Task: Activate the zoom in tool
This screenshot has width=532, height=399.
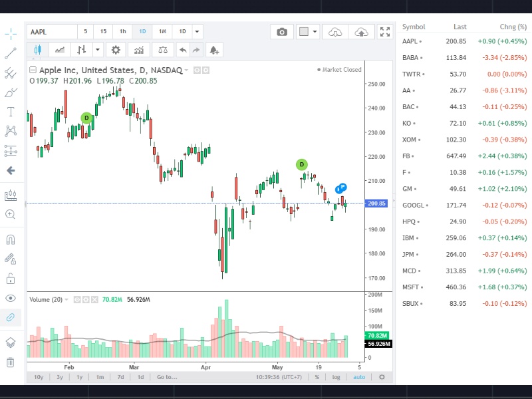Action: (x=11, y=214)
